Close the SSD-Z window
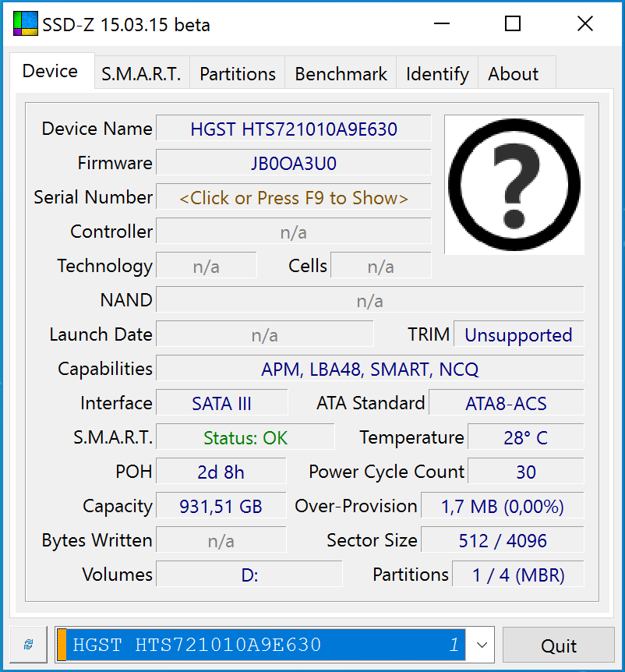Image resolution: width=625 pixels, height=672 pixels. (584, 23)
